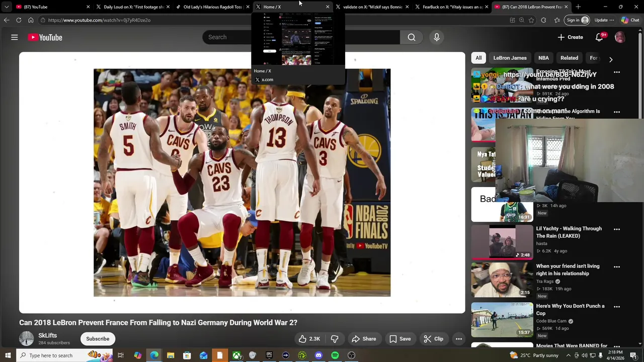Open the tab search dropdown arrow
The width and height of the screenshot is (644, 362).
point(7,7)
